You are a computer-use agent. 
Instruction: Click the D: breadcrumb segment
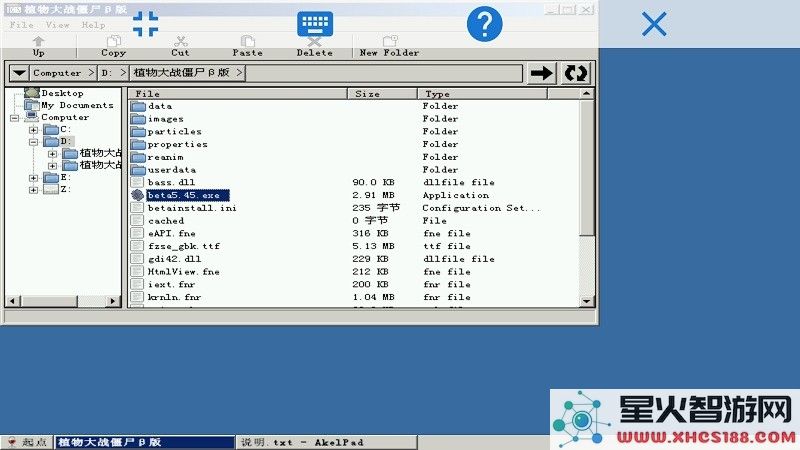(x=107, y=73)
